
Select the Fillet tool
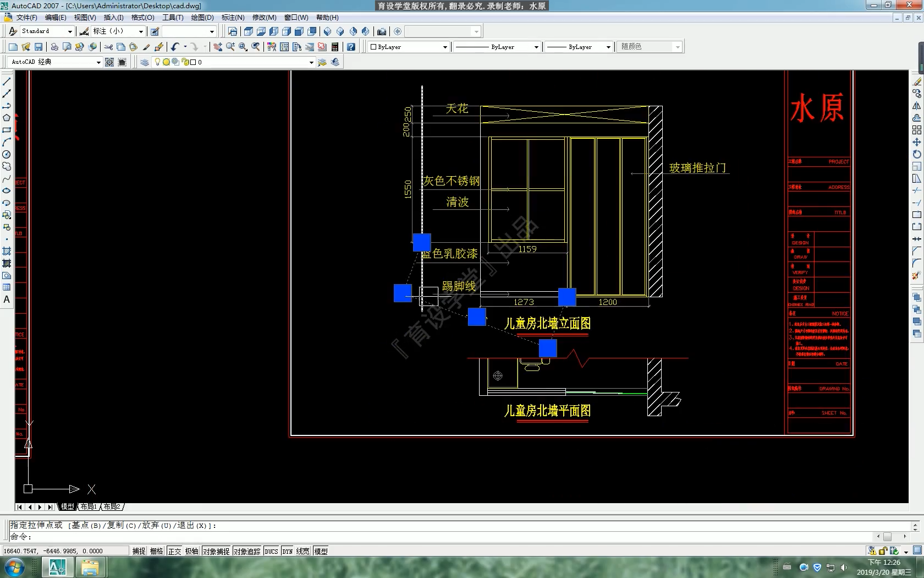(x=917, y=263)
